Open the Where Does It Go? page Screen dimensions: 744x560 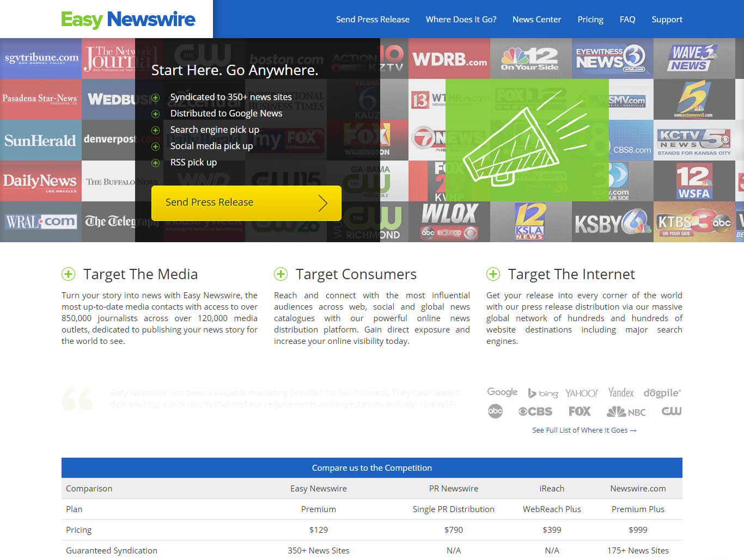pos(461,20)
